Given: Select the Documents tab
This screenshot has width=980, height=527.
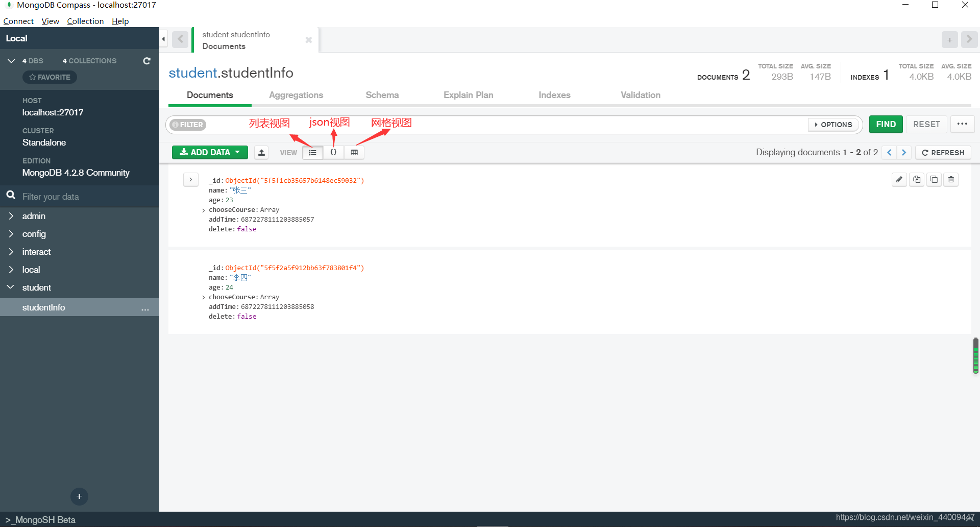Looking at the screenshot, I should pos(210,95).
